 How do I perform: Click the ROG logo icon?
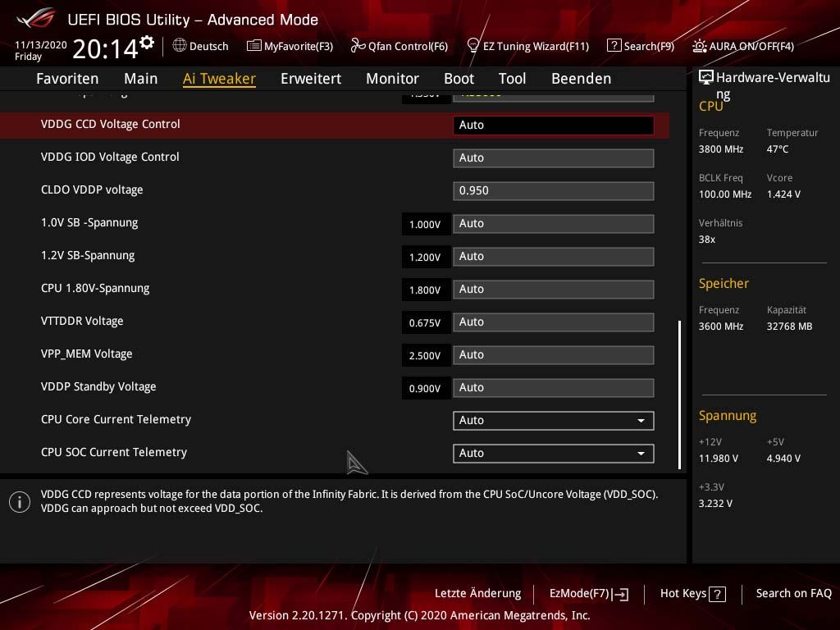click(36, 20)
